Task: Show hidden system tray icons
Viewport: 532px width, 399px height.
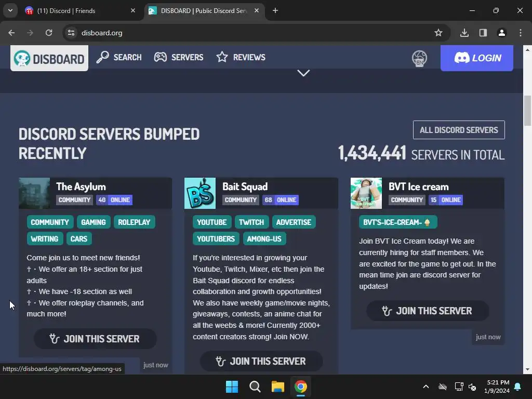Action: [426, 387]
